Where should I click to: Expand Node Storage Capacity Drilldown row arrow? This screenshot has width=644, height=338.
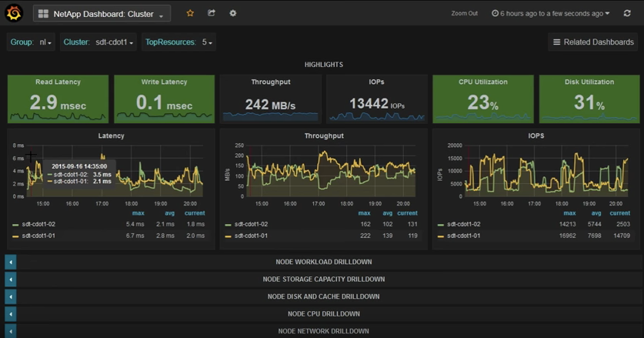[x=11, y=279]
